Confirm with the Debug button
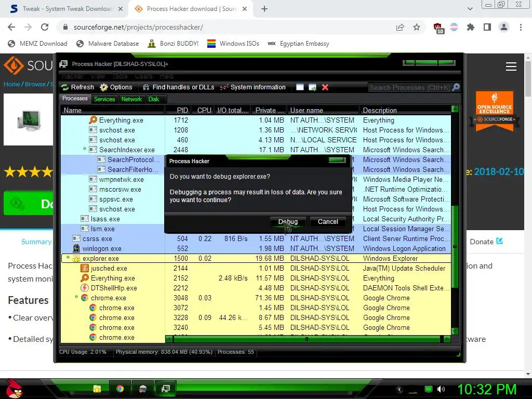Viewport: 532px width, 399px height. pos(288,221)
